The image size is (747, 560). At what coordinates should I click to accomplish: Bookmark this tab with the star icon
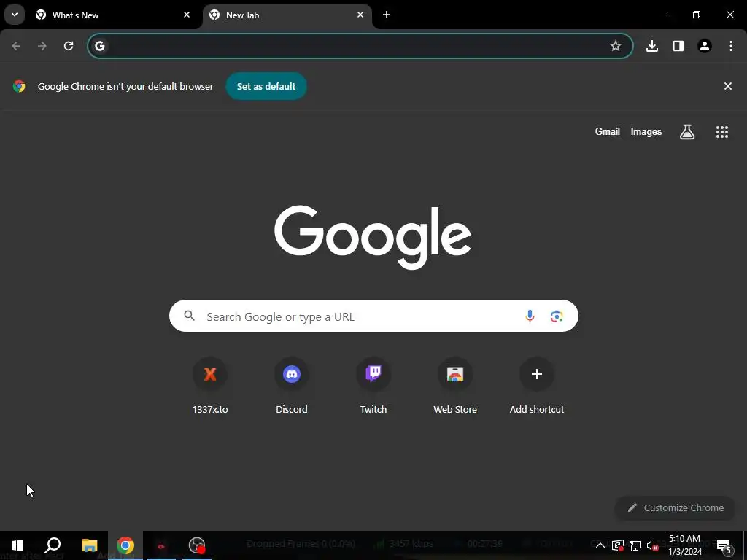pos(616,46)
